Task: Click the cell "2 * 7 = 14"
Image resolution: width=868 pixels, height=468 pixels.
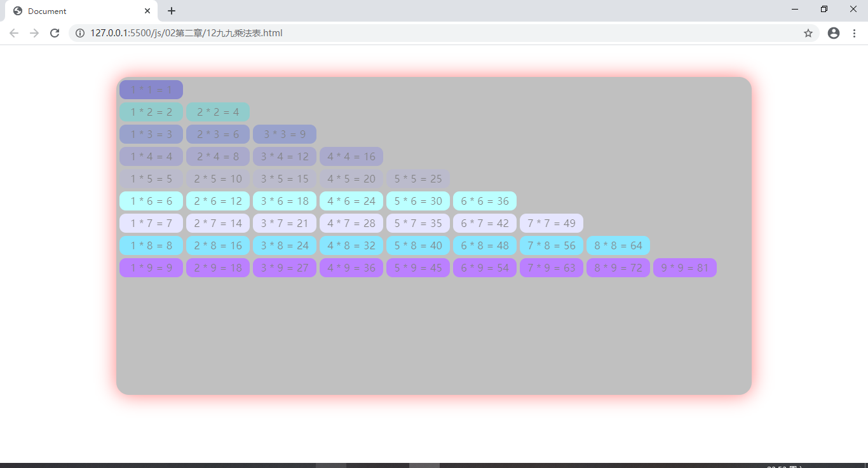Action: tap(218, 223)
